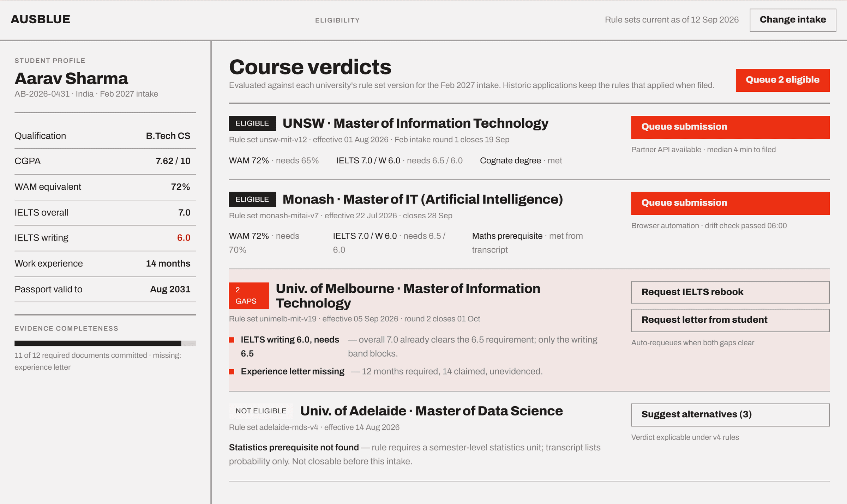
Task: Select the Passport valid to Aug 2031 row
Action: pyautogui.click(x=105, y=290)
